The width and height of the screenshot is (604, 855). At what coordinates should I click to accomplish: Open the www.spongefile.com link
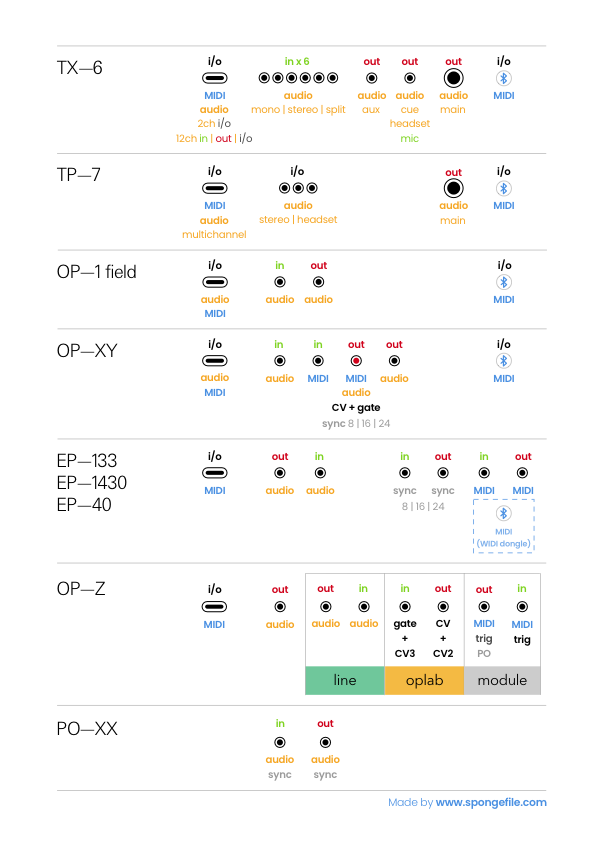[491, 802]
